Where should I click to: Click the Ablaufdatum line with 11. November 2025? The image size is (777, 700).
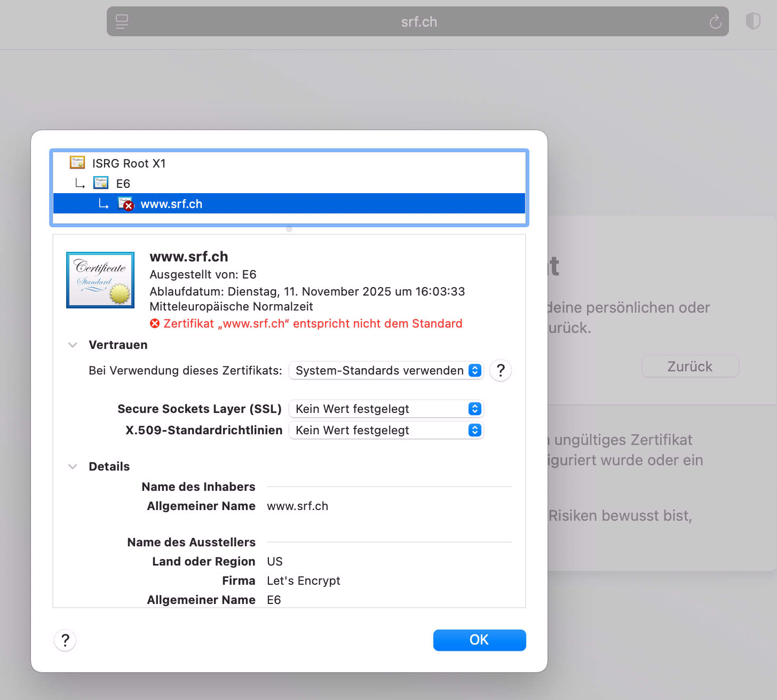[x=307, y=292]
